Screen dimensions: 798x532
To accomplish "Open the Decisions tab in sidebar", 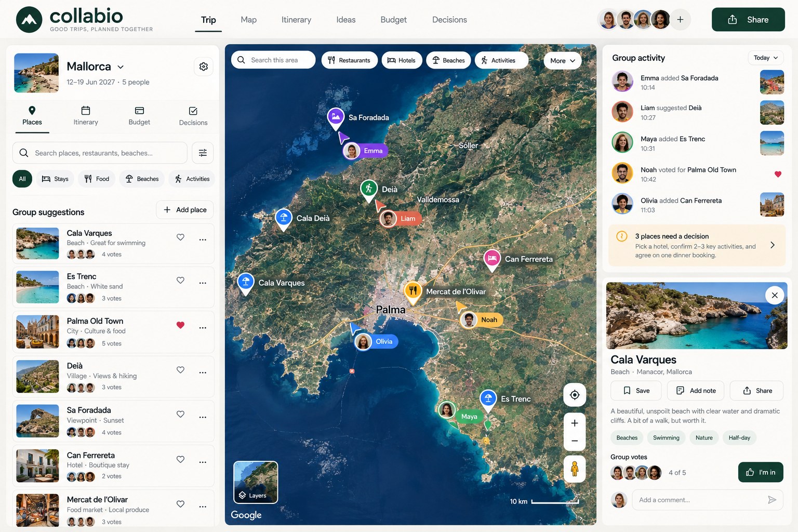I will 193,116.
